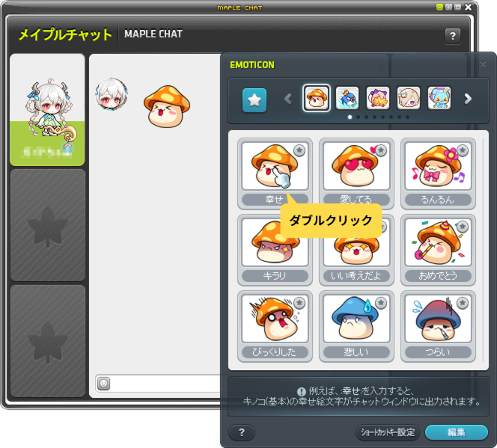Minimize the Maple Chat window
Viewport: 497px width, 448px height.
[x=439, y=7]
